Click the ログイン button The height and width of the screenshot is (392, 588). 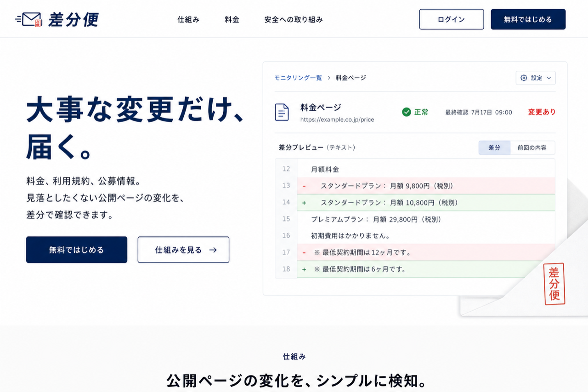tap(452, 19)
